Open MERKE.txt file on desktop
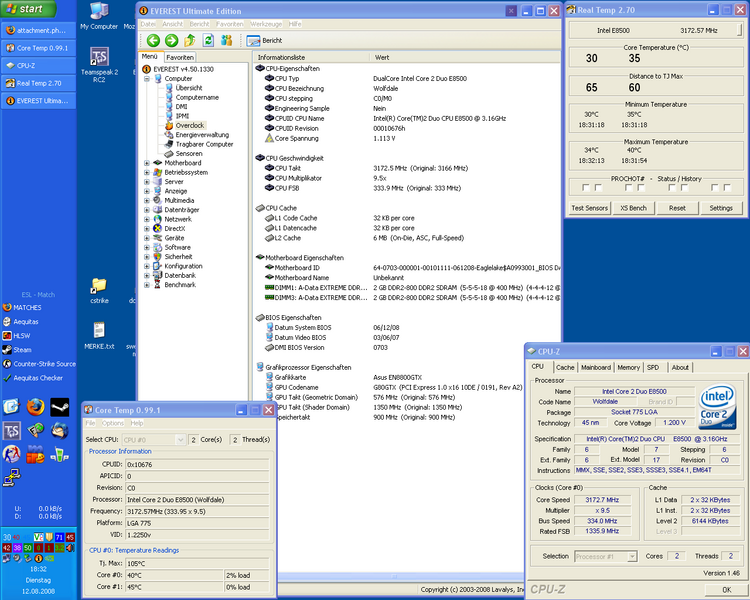Viewport: 750px width, 600px height. (99, 335)
